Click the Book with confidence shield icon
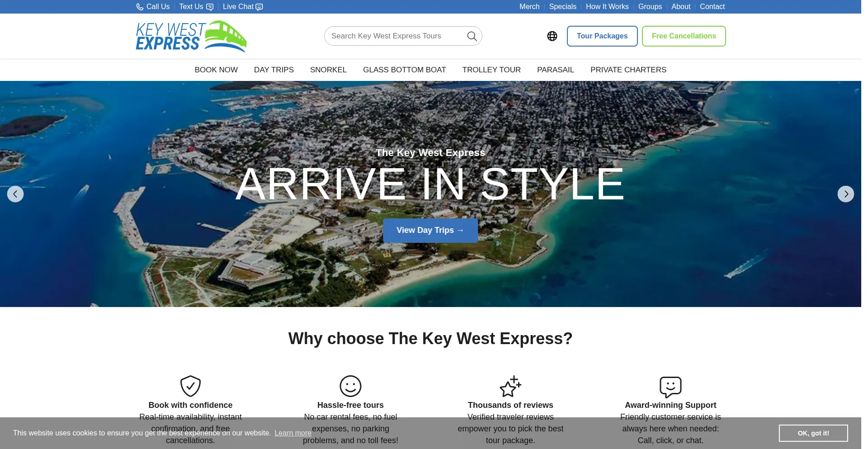This screenshot has height=449, width=868. point(190,386)
